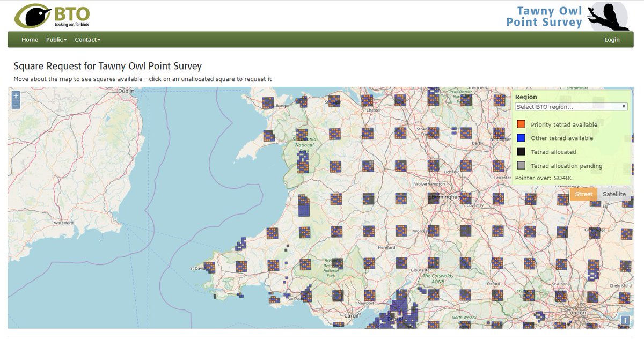The height and width of the screenshot is (339, 644).
Task: Click the tetrad square near Bangor
Action: click(268, 102)
